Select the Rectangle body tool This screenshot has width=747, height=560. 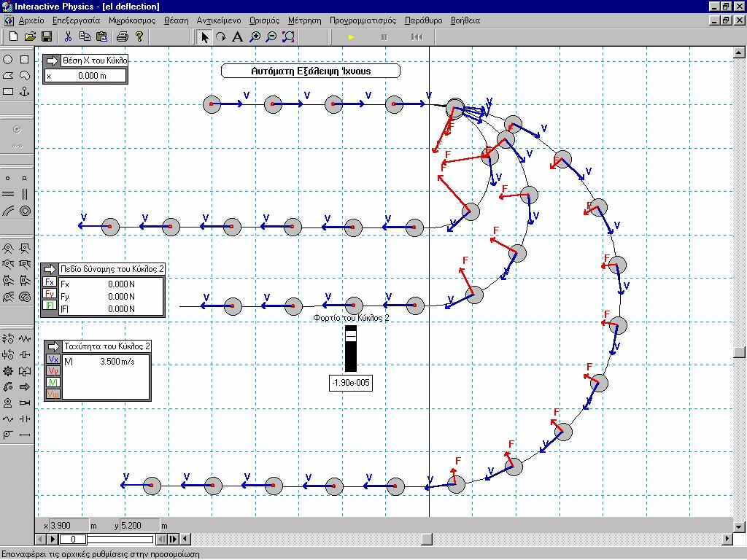coord(8,91)
